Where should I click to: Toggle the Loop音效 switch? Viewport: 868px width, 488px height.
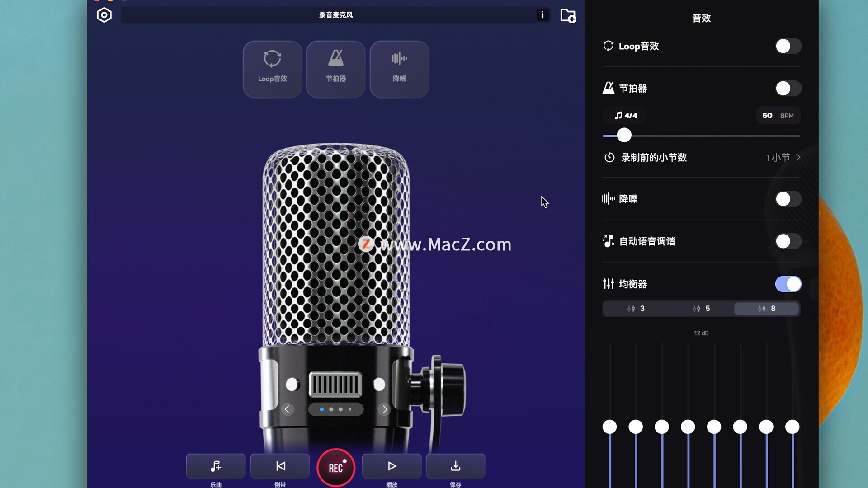click(788, 46)
